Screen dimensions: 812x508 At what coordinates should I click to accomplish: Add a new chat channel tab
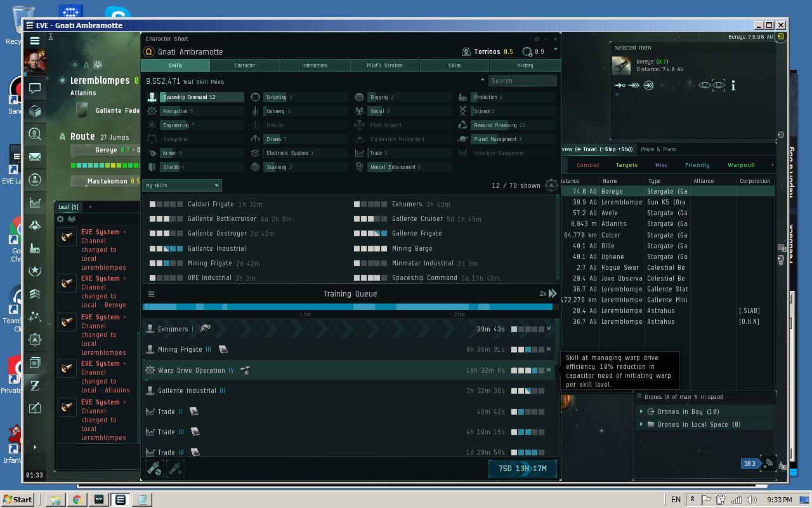[90, 207]
